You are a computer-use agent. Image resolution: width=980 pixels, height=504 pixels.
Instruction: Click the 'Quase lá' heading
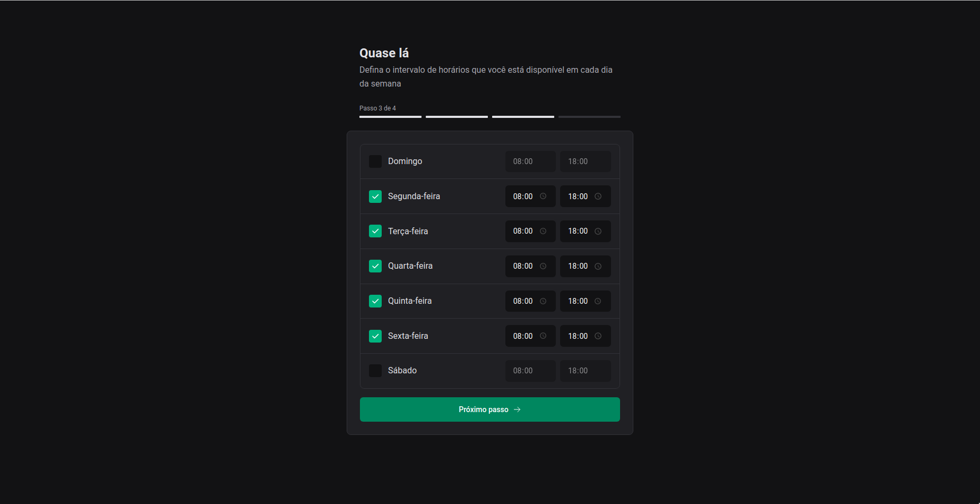(x=384, y=53)
